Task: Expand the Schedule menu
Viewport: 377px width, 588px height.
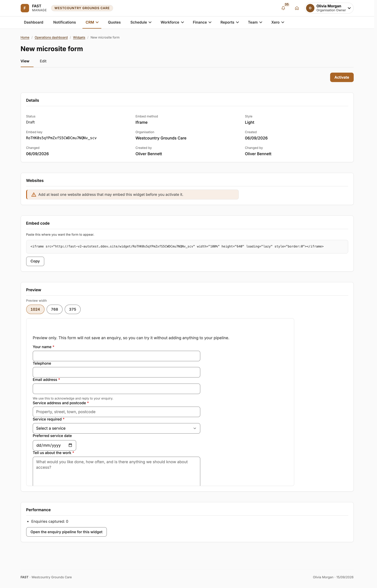Action: click(x=141, y=22)
